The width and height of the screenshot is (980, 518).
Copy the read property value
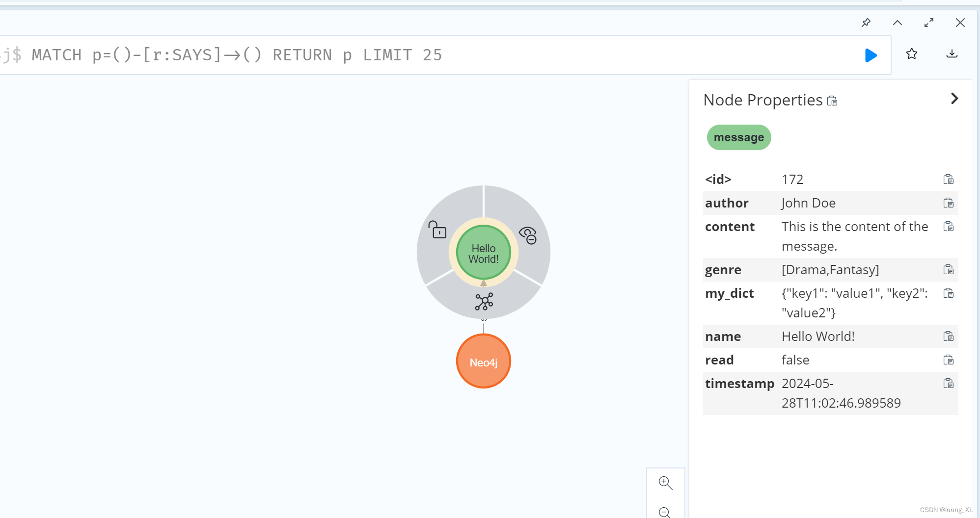pyautogui.click(x=949, y=360)
